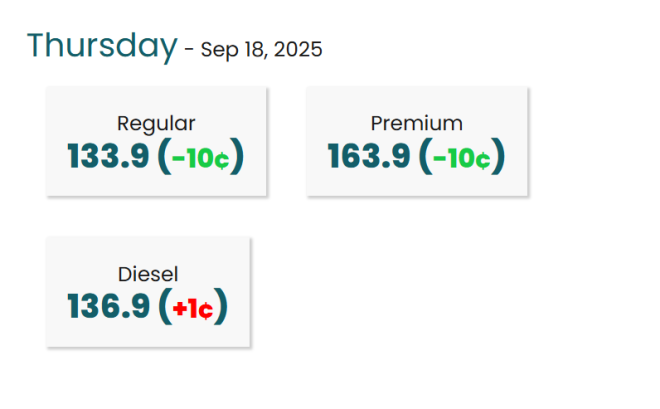
Task: Select the Sep 18, 2025 date text
Action: pos(262,49)
